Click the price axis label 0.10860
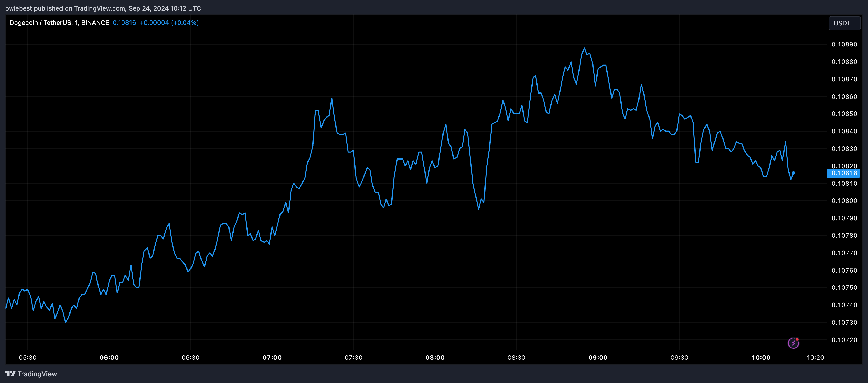 [844, 97]
